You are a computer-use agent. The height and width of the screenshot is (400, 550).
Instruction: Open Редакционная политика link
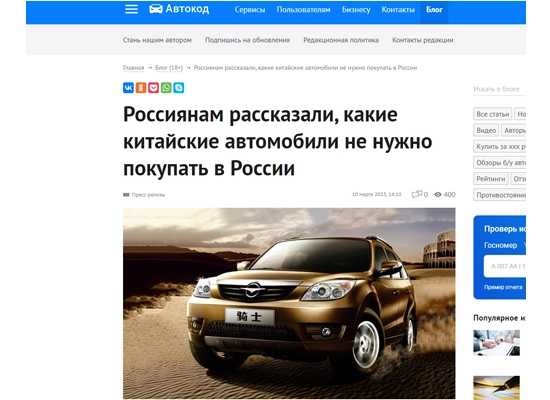[341, 40]
